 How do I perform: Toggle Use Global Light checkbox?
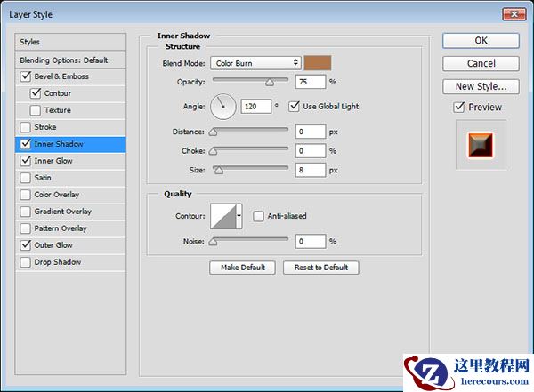click(x=294, y=107)
